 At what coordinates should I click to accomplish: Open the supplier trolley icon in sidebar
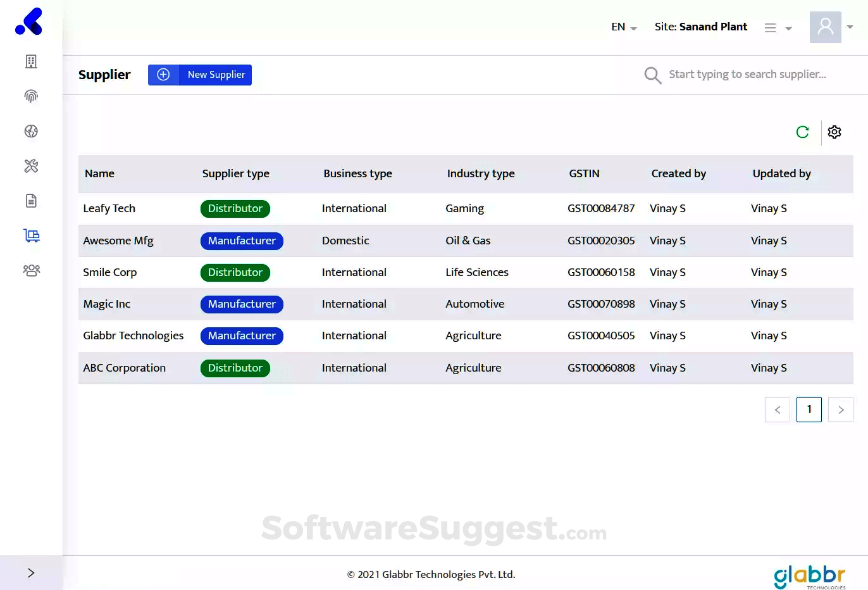click(x=31, y=235)
